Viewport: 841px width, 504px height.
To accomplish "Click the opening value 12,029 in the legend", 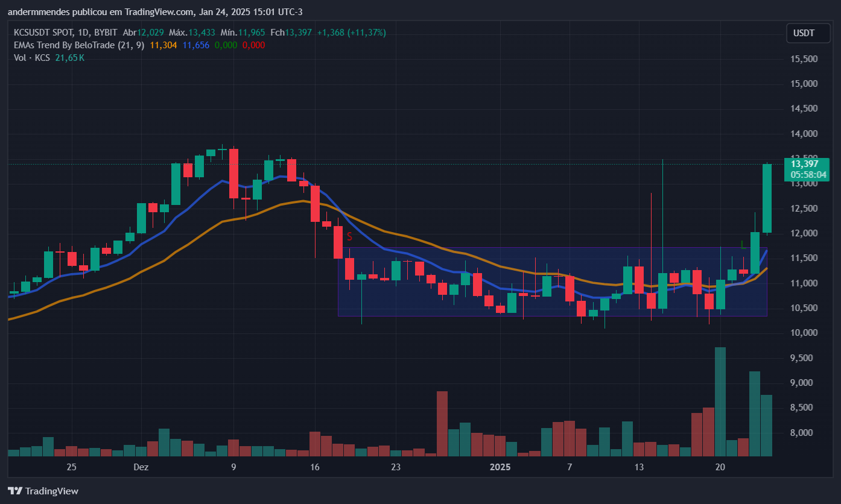I will 151,33.
